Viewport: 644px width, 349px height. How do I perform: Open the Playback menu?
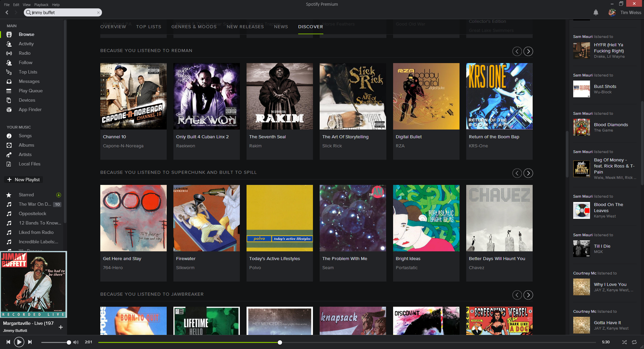41,5
